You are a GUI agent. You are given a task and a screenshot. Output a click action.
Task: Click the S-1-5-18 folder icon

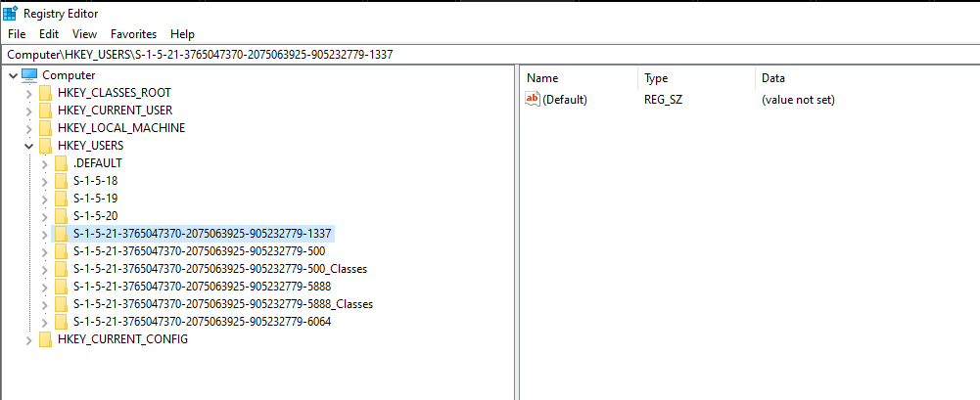[61, 181]
